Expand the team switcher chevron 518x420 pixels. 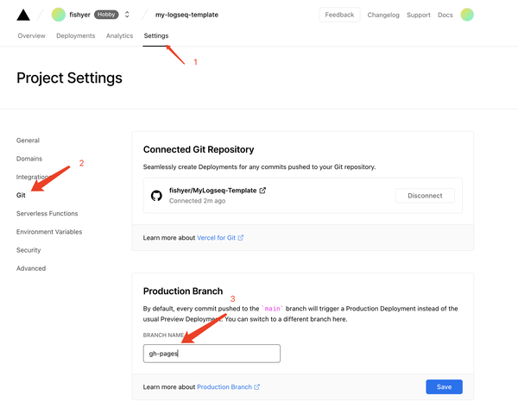pos(127,15)
